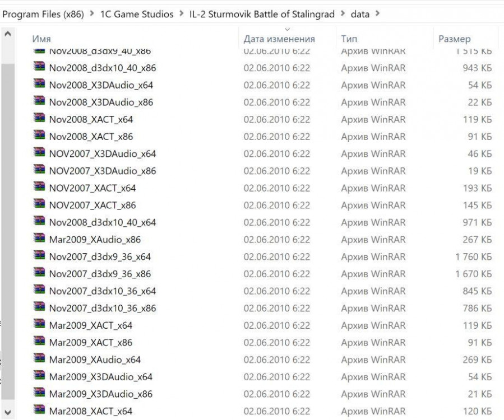
Task: Click WinRAR icon of Nov2008_d3dx10_40_x64
Action: (39, 221)
